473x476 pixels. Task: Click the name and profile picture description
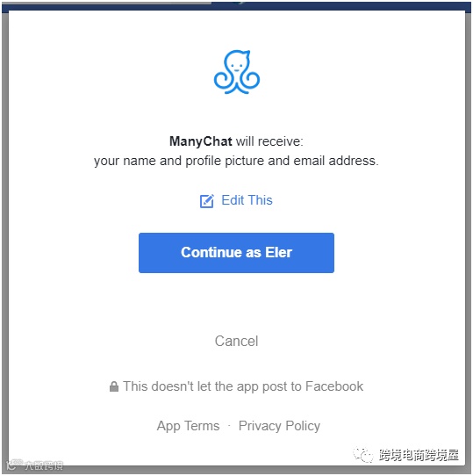236,161
